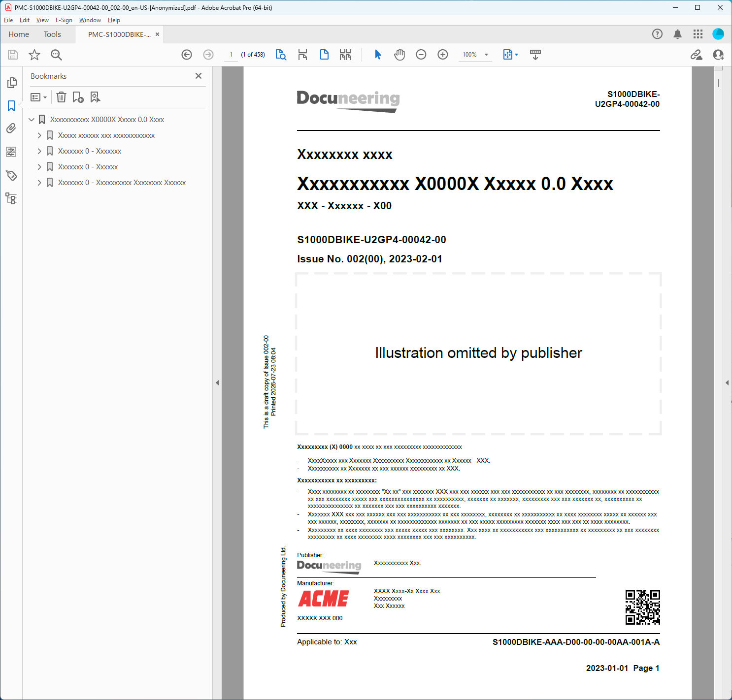Click the page number input field
The height and width of the screenshot is (700, 732).
click(x=231, y=55)
